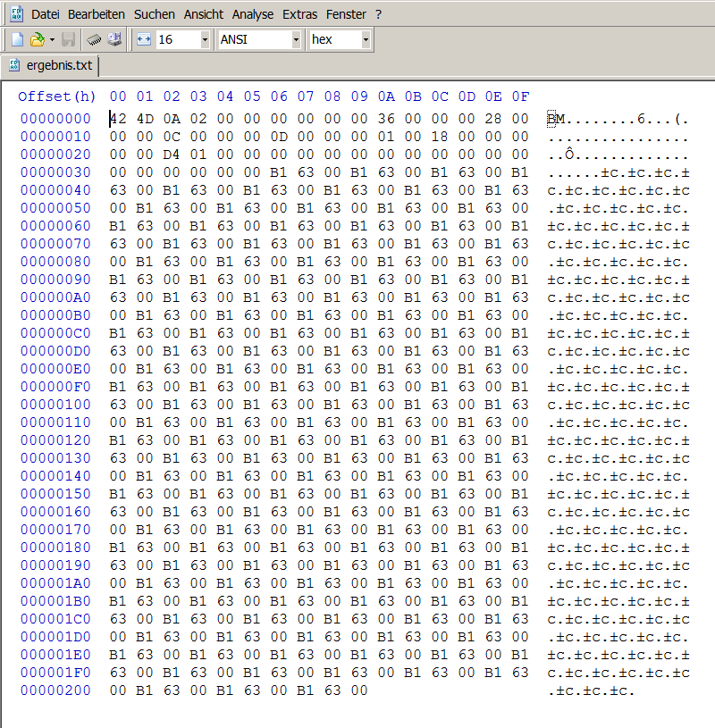Click the grayed Save floppy disk icon
This screenshot has height=728, width=715.
[x=68, y=40]
